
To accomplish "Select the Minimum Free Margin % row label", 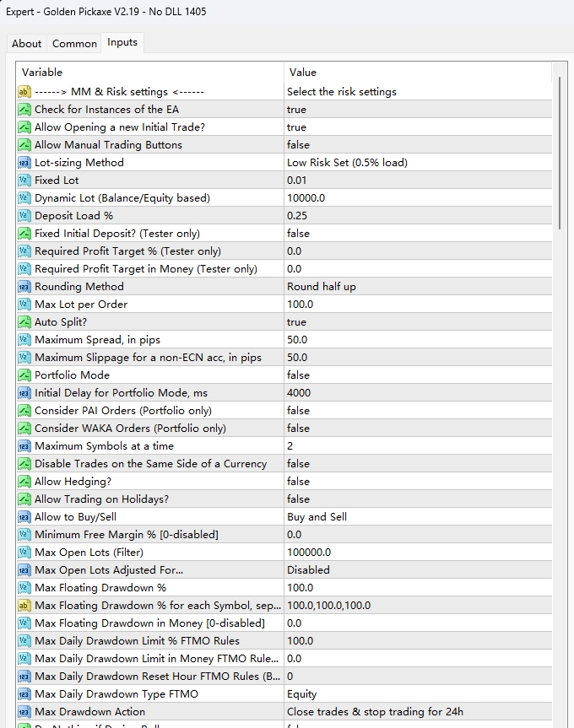I will (127, 535).
